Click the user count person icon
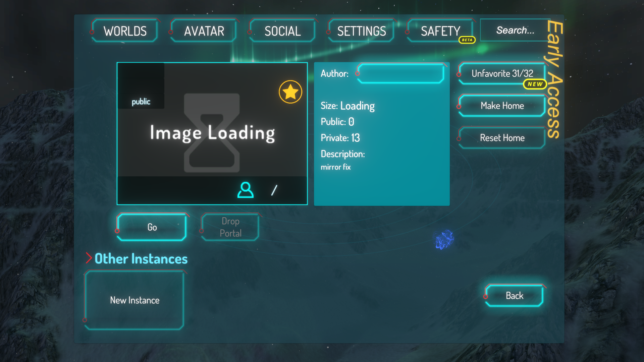Viewport: 644px width, 362px height. (x=246, y=190)
